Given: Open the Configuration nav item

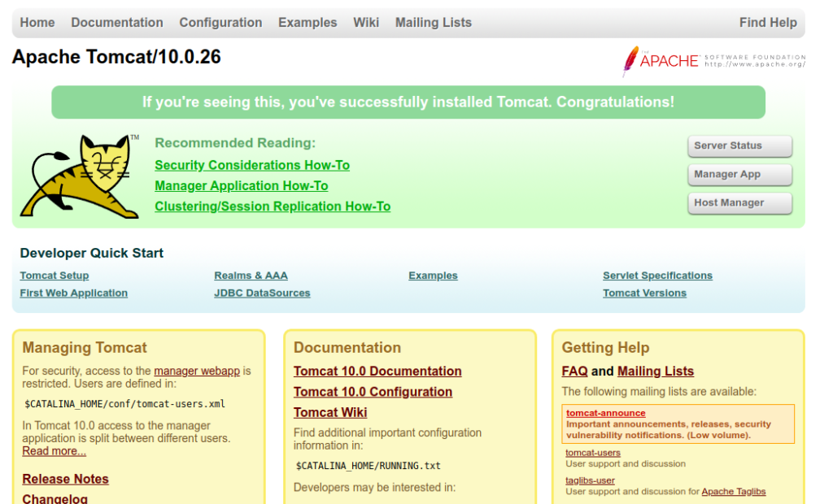Looking at the screenshot, I should point(220,22).
